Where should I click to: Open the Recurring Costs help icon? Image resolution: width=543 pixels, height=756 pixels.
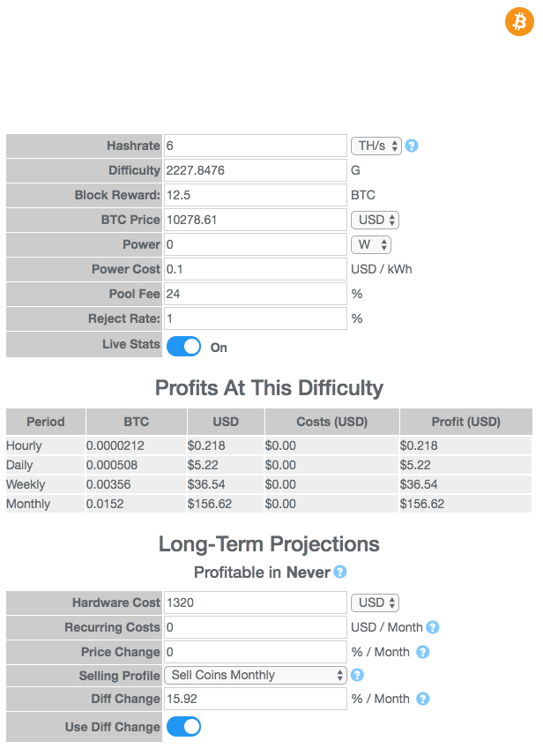coord(432,628)
